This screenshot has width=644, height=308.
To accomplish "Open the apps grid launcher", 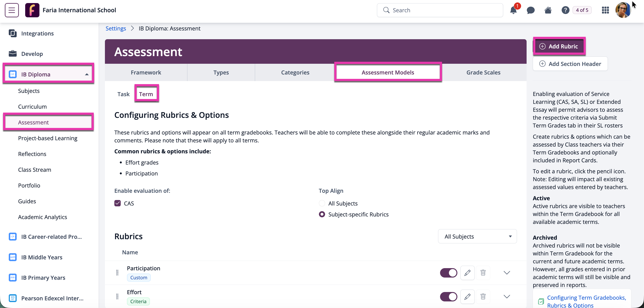I will [605, 10].
